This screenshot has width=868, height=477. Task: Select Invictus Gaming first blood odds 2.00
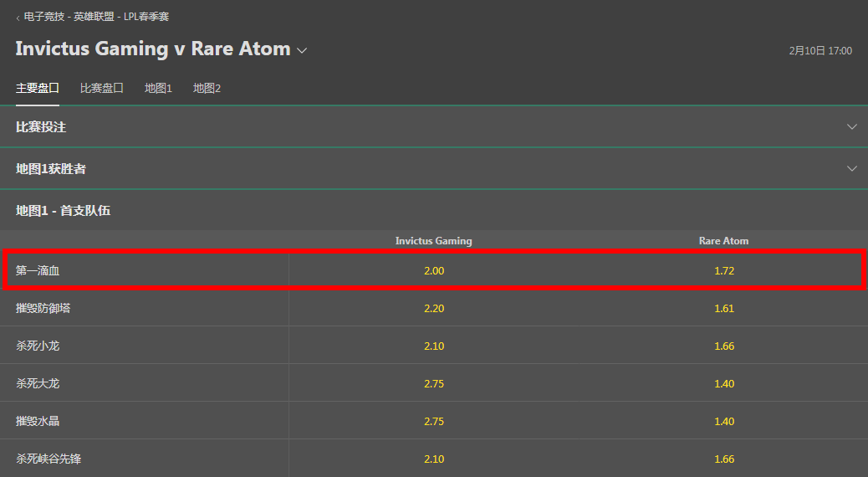(434, 270)
